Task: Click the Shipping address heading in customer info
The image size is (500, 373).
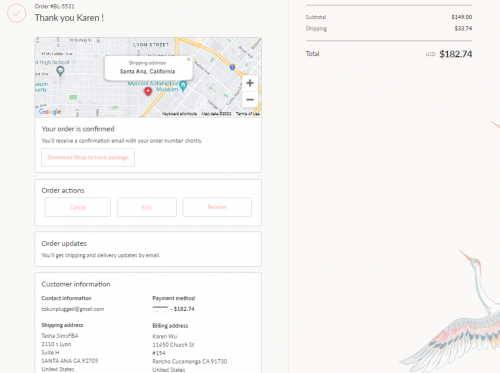Action: [x=62, y=325]
